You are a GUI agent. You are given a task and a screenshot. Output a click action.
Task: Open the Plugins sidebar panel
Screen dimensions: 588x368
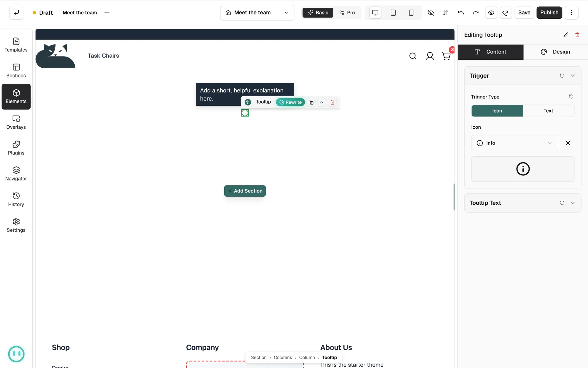click(x=16, y=148)
